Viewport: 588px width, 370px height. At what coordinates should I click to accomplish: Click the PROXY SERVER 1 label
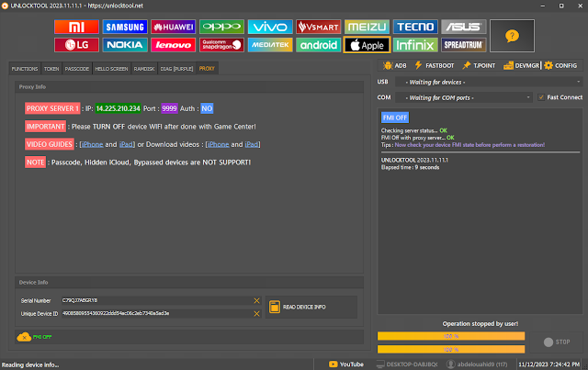click(52, 108)
